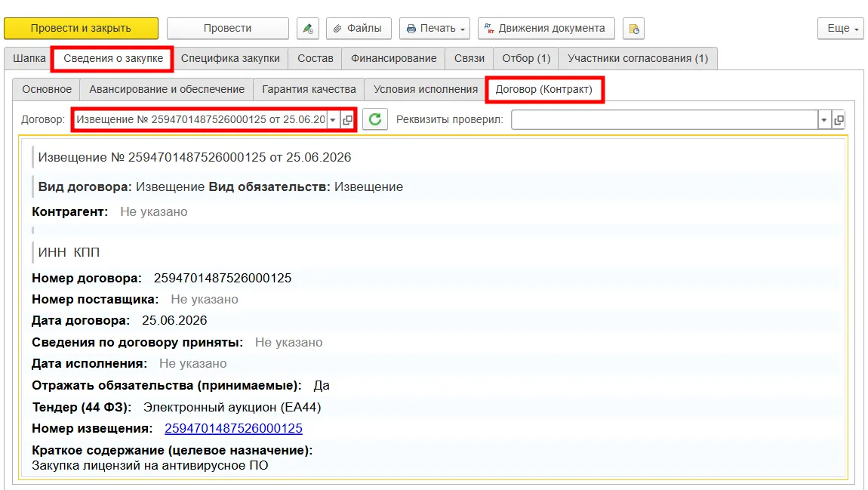This screenshot has width=868, height=490.
Task: Switch to the Сведения о закупке tab
Action: coord(113,58)
